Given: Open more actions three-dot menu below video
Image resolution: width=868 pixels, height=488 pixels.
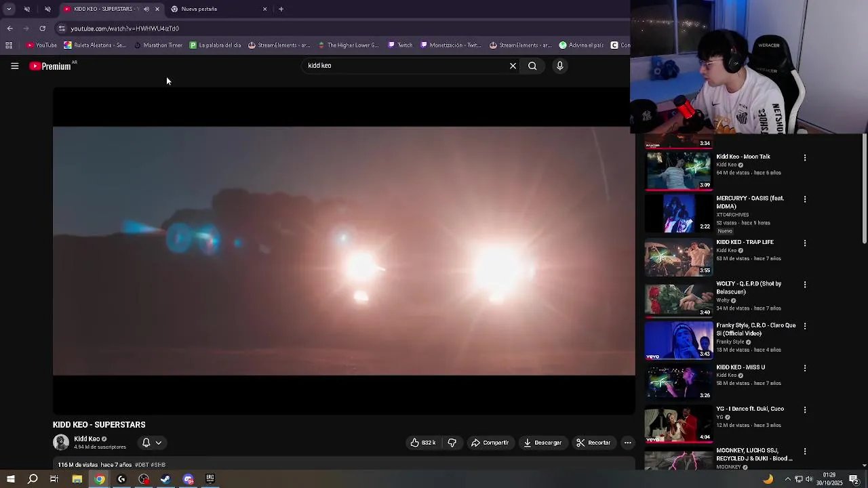Looking at the screenshot, I should [627, 443].
